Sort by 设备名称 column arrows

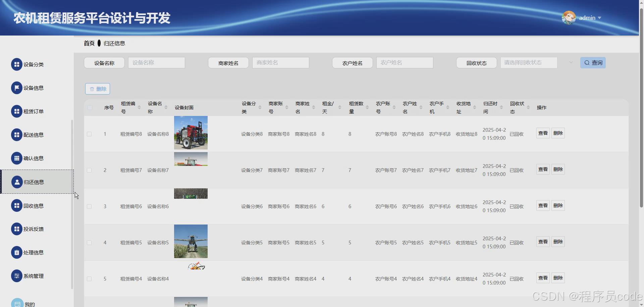coord(166,108)
